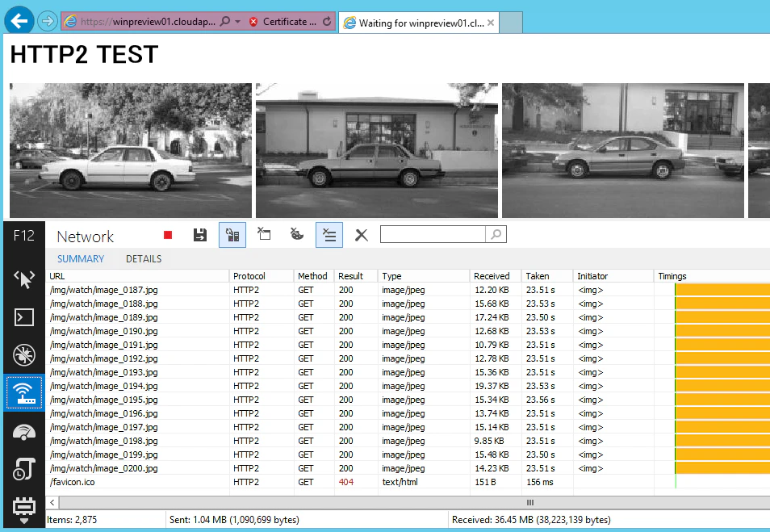Image resolution: width=770 pixels, height=532 pixels.
Task: Sort by the Received column header
Action: coord(496,276)
